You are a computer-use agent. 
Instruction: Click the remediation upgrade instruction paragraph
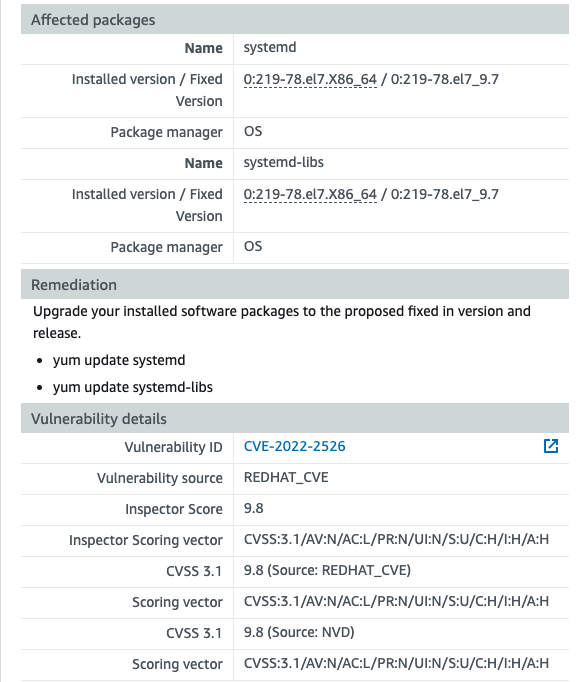click(x=282, y=322)
